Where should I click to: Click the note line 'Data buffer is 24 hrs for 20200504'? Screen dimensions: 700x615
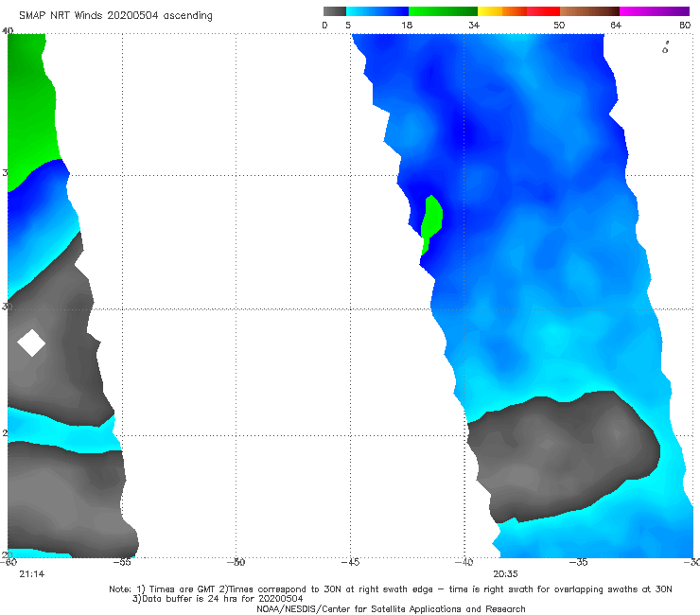218,599
